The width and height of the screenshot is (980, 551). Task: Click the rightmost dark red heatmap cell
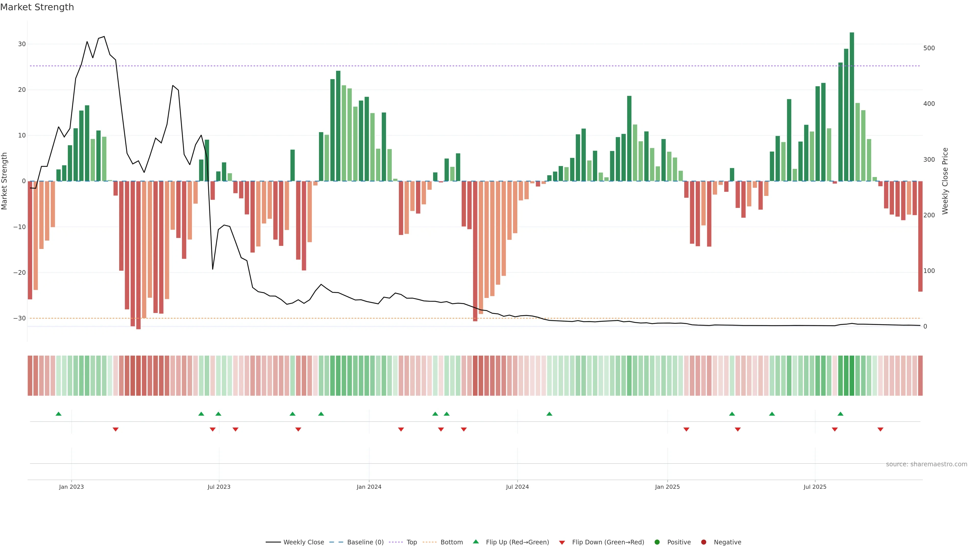tap(920, 376)
